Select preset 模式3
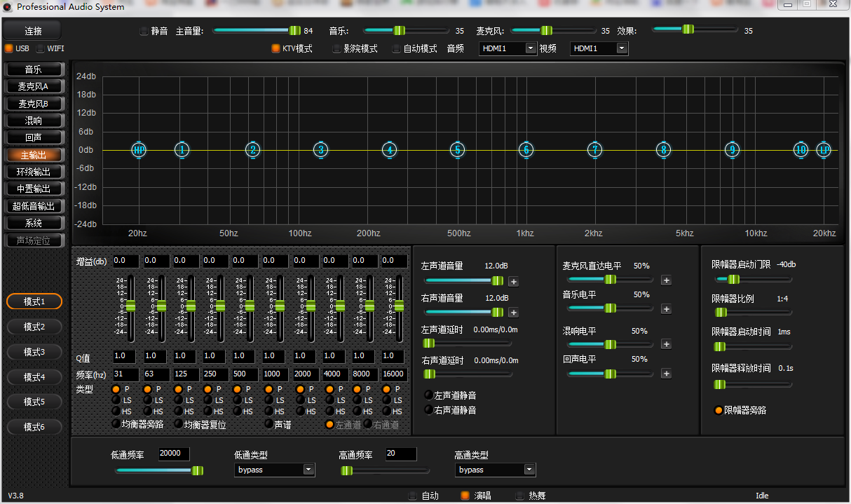 (34, 352)
